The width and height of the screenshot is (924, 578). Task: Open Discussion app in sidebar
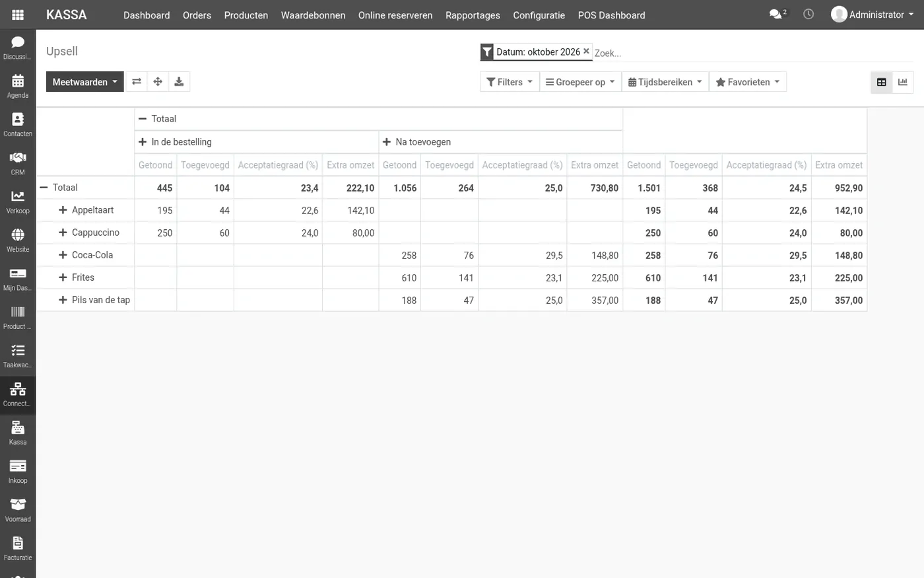click(18, 48)
